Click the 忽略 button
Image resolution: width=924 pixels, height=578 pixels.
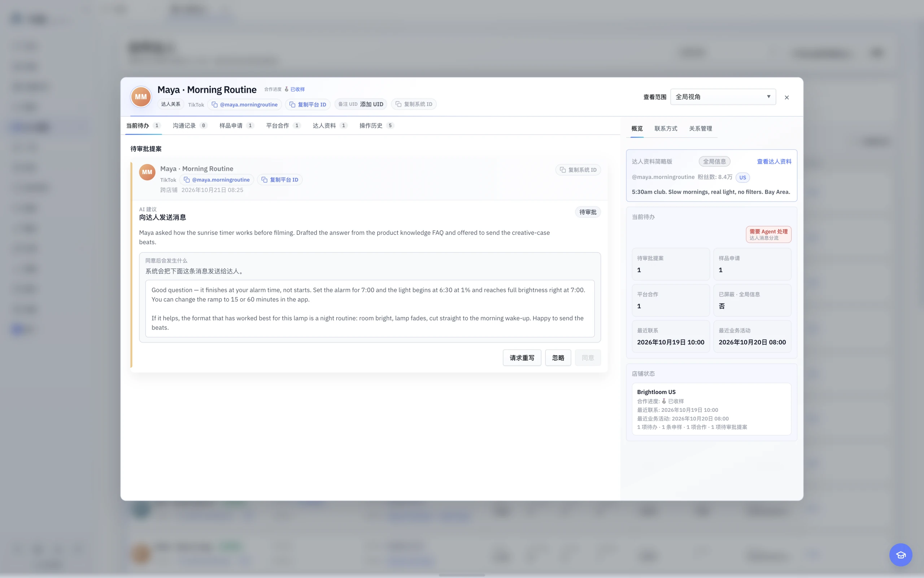558,358
